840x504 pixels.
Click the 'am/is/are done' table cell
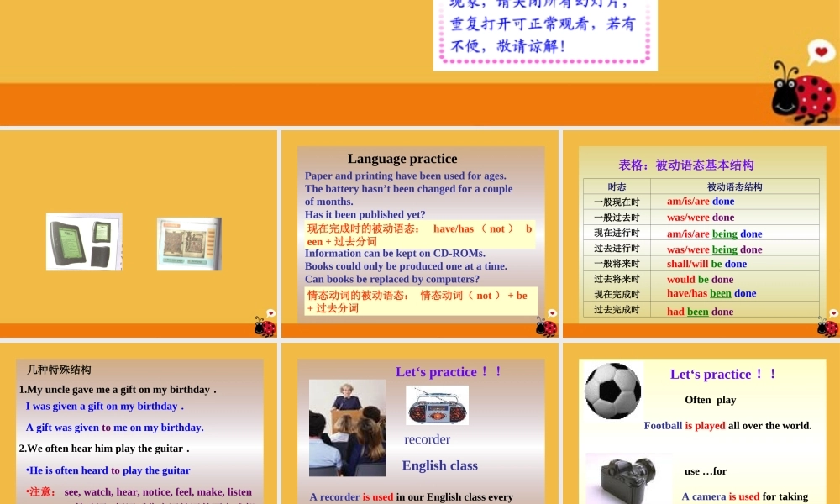point(734,202)
